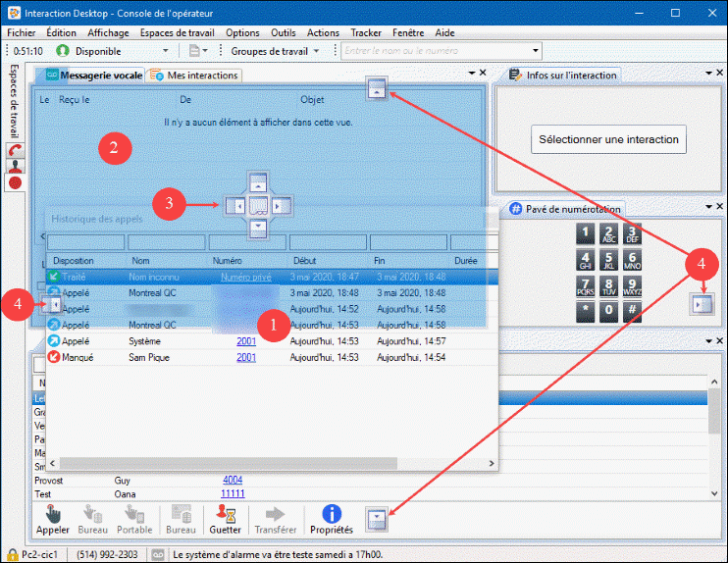
Task: Click the 2001 number link for Sam Pique
Action: 246,357
